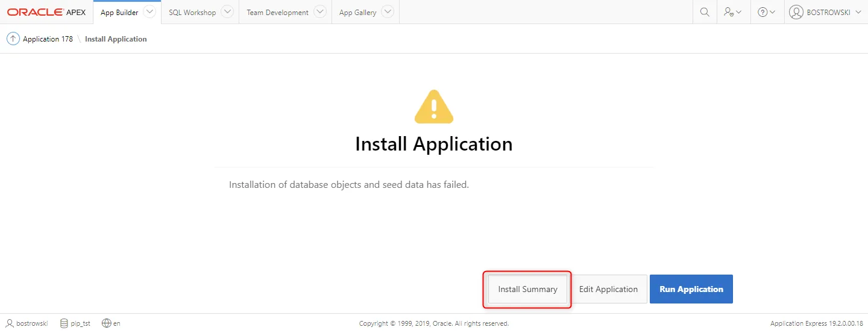Screen dimensions: 868x333
Task: Click the Oracle APEX logo
Action: pyautogui.click(x=46, y=12)
